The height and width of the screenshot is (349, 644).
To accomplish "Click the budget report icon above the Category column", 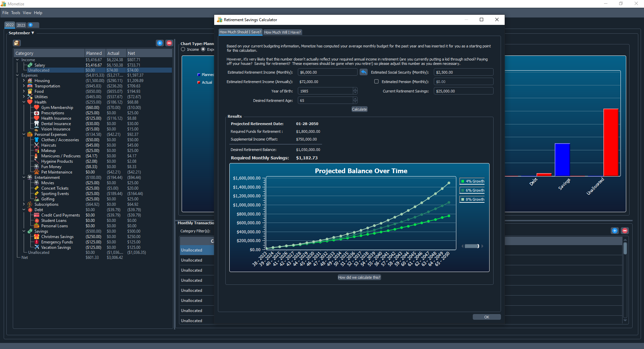I will point(17,43).
